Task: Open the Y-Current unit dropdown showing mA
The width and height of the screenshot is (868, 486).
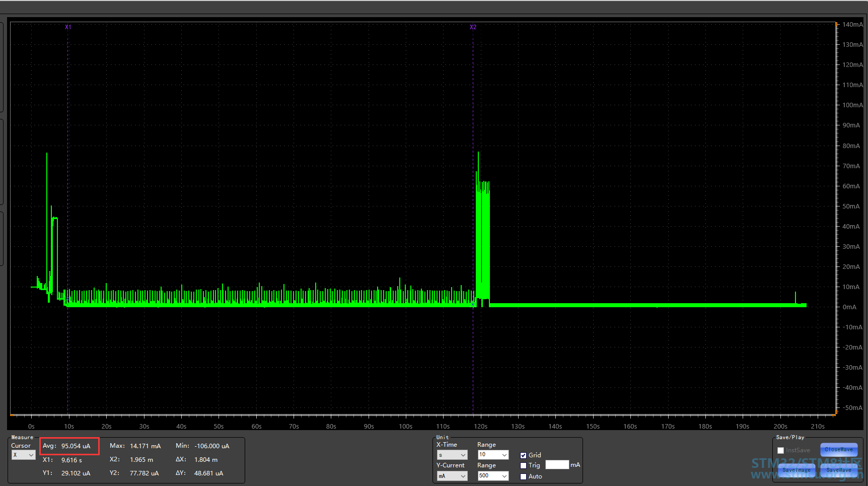Action: [x=452, y=476]
